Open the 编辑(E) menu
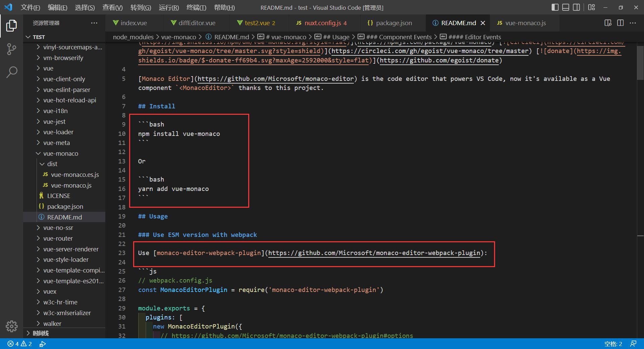Viewport: 644px width, 349px height. coord(57,7)
